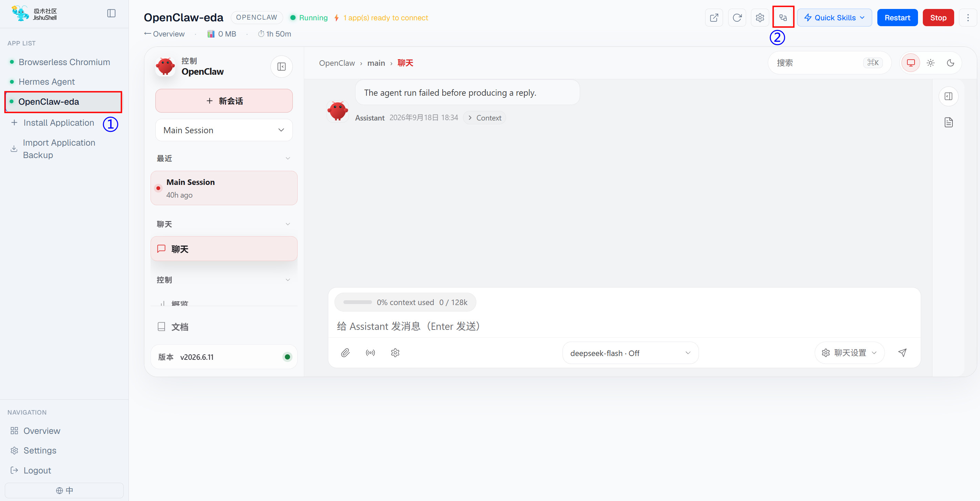Go back via Overview link under title
The image size is (980, 501).
click(x=164, y=34)
